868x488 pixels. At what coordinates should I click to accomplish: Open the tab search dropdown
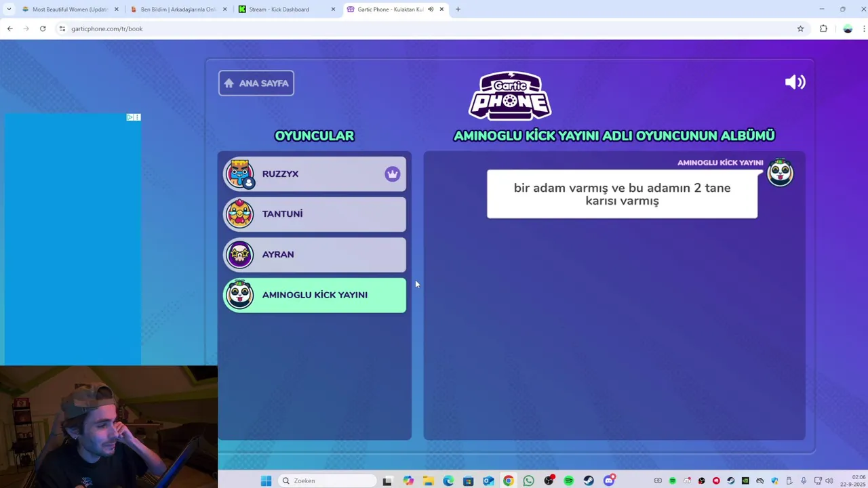pyautogui.click(x=9, y=9)
